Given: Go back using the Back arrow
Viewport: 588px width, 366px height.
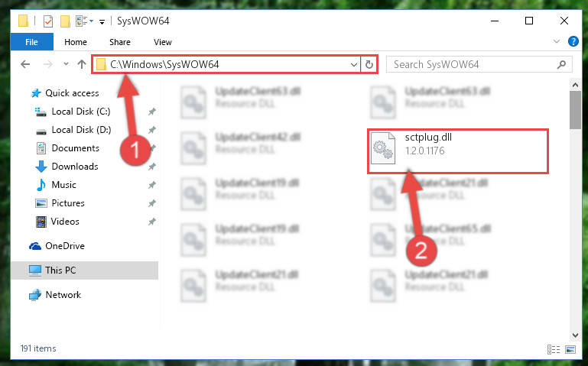Looking at the screenshot, I should click(25, 64).
